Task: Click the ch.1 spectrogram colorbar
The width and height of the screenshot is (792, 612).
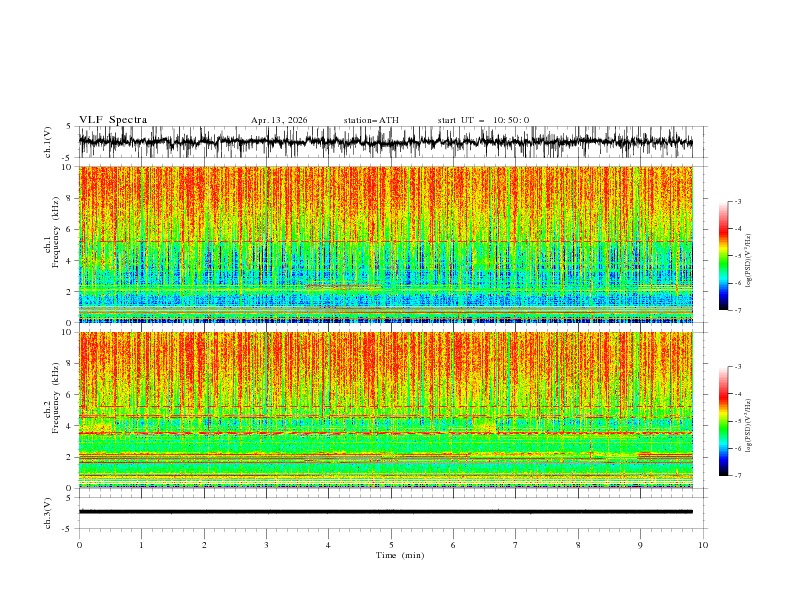Action: (724, 256)
